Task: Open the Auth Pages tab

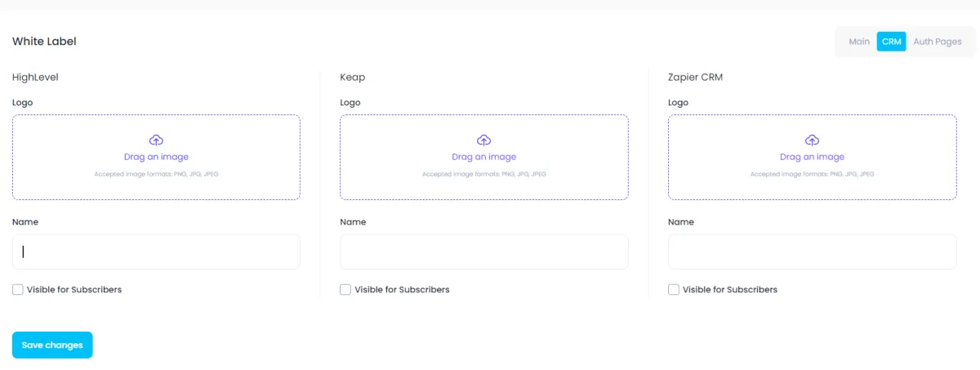Action: tap(938, 42)
